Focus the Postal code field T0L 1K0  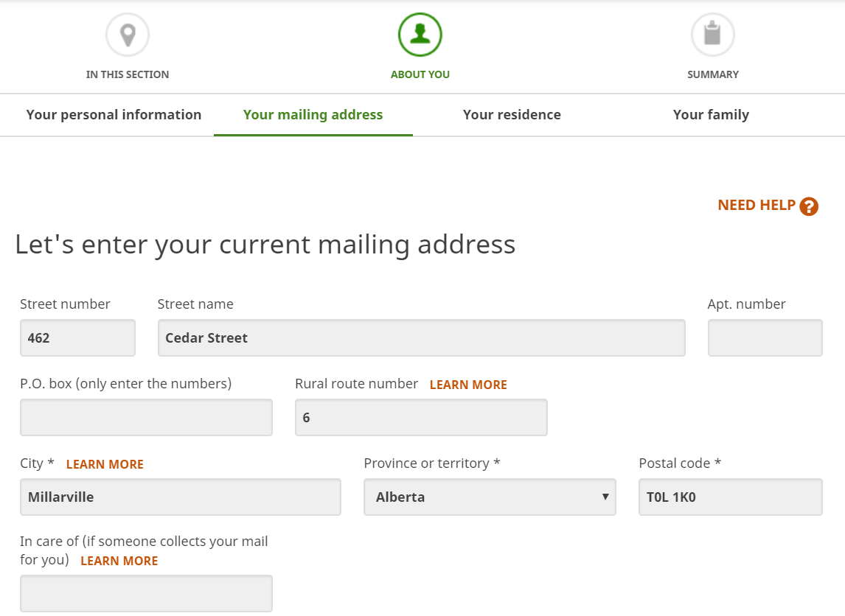point(731,497)
